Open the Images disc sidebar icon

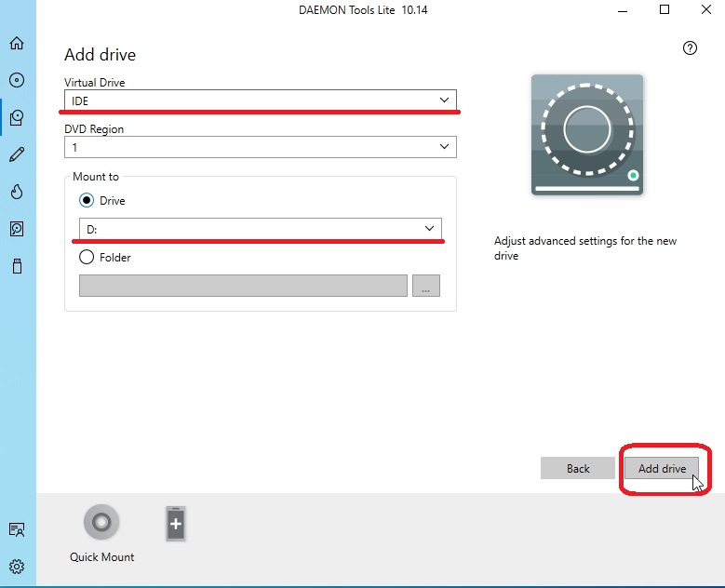pyautogui.click(x=17, y=80)
